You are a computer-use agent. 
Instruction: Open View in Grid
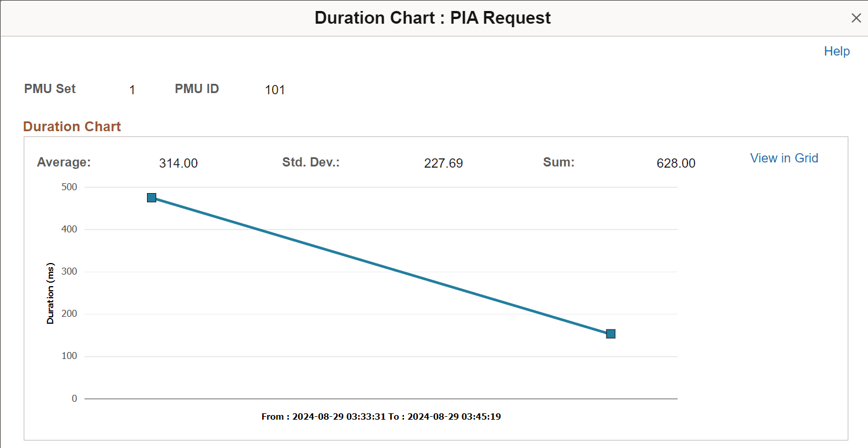784,158
